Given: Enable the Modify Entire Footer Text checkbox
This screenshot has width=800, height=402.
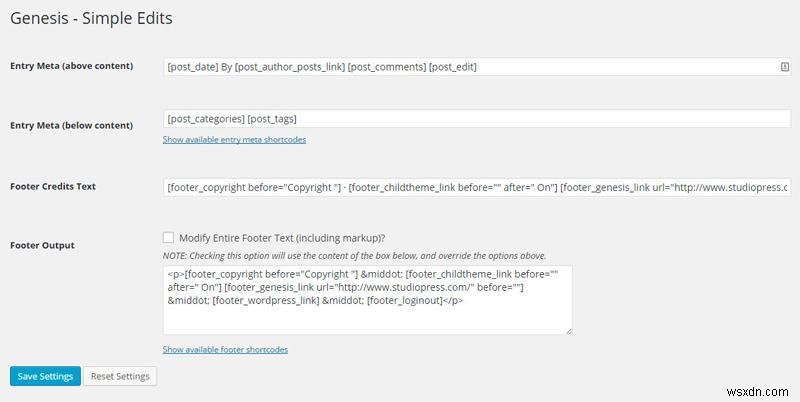Looking at the screenshot, I should [x=168, y=238].
